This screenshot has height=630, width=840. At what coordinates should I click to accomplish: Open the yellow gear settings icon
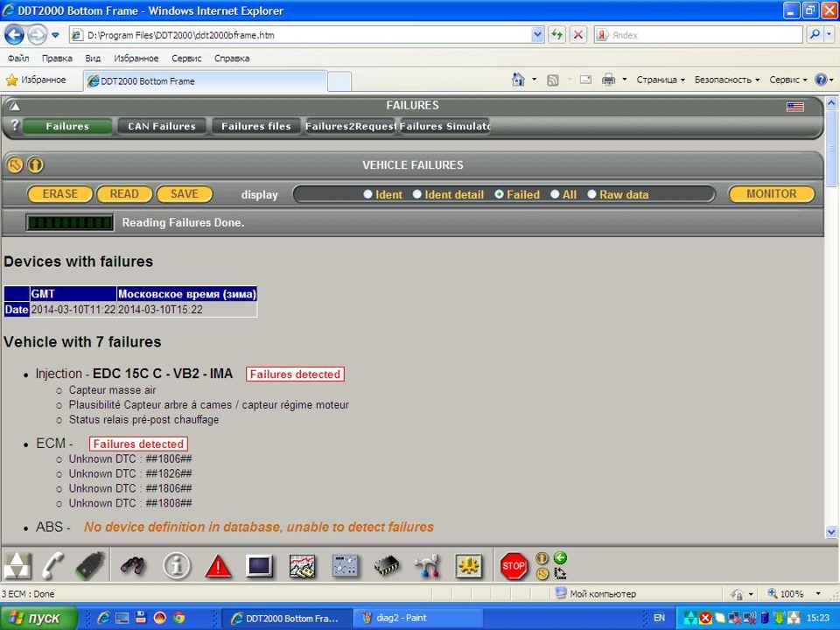pyautogui.click(x=469, y=566)
